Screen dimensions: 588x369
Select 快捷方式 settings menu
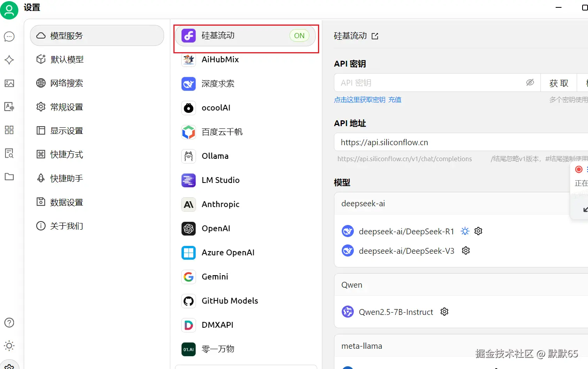tap(97, 155)
